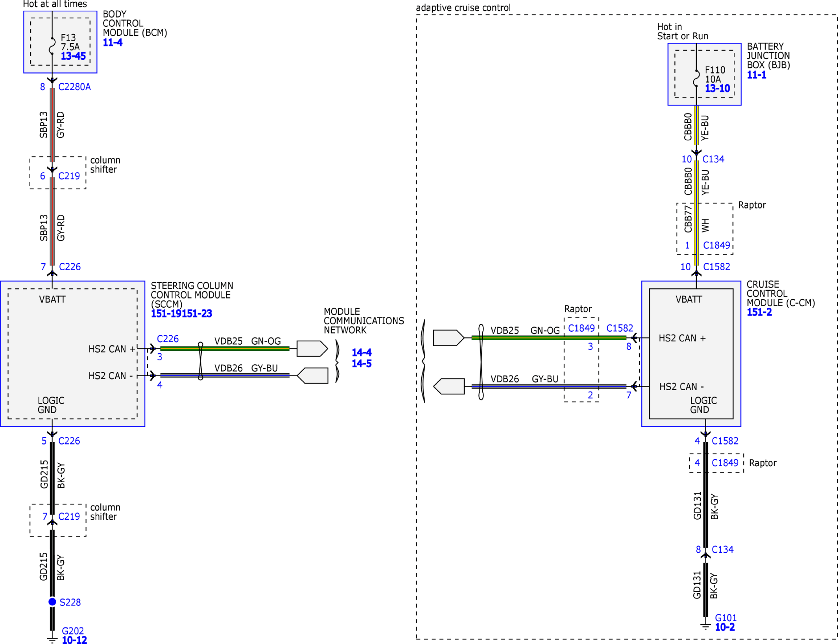The height and width of the screenshot is (644, 838).
Task: Select C1582 connector label at pin 4
Action: (x=725, y=441)
